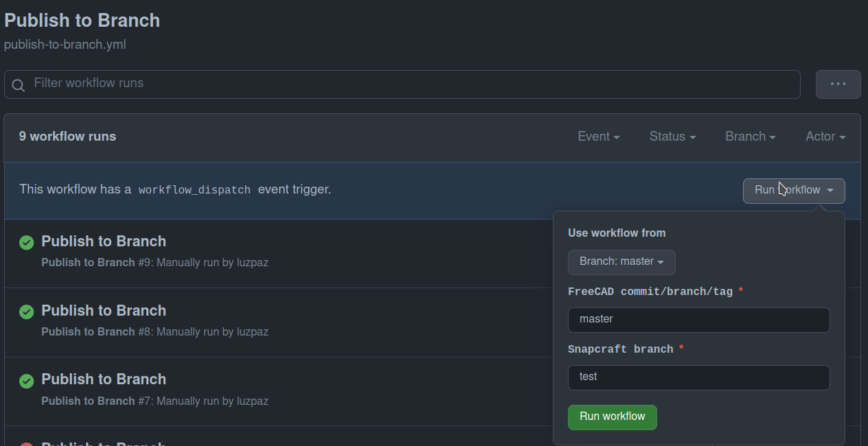Click the dropdown arrow on Branch: master
This screenshot has width=868, height=446.
661,262
